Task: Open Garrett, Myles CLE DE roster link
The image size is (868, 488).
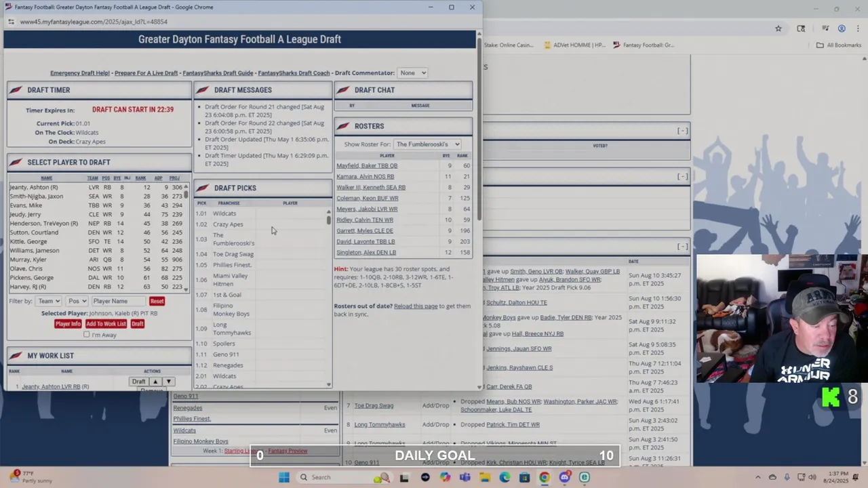Action: [x=364, y=230]
